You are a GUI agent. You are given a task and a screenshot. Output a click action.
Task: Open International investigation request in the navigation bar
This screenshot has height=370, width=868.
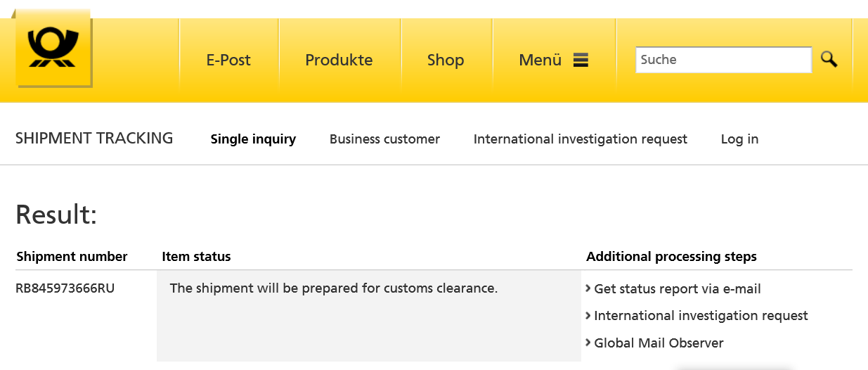pos(580,139)
